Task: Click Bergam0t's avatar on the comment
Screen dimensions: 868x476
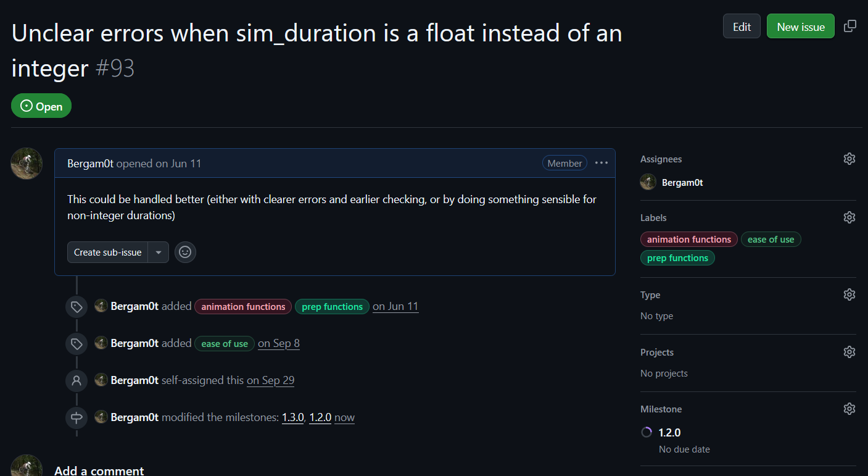Action: (x=27, y=163)
